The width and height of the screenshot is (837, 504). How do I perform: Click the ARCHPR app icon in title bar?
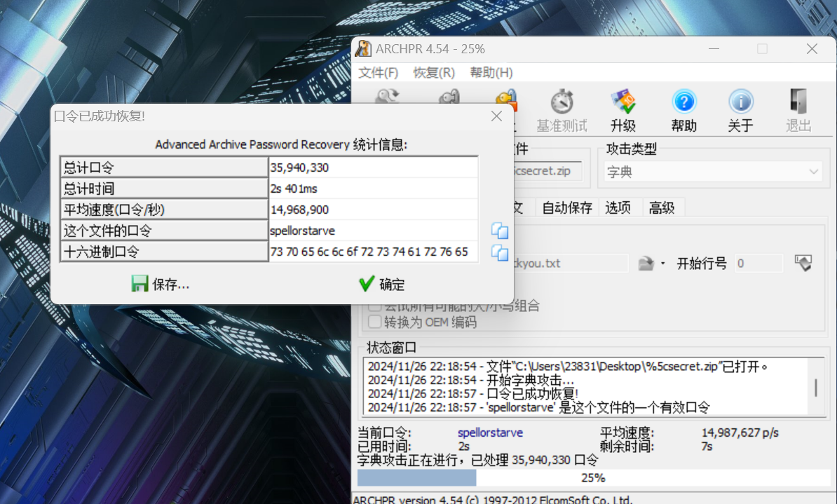pyautogui.click(x=363, y=48)
